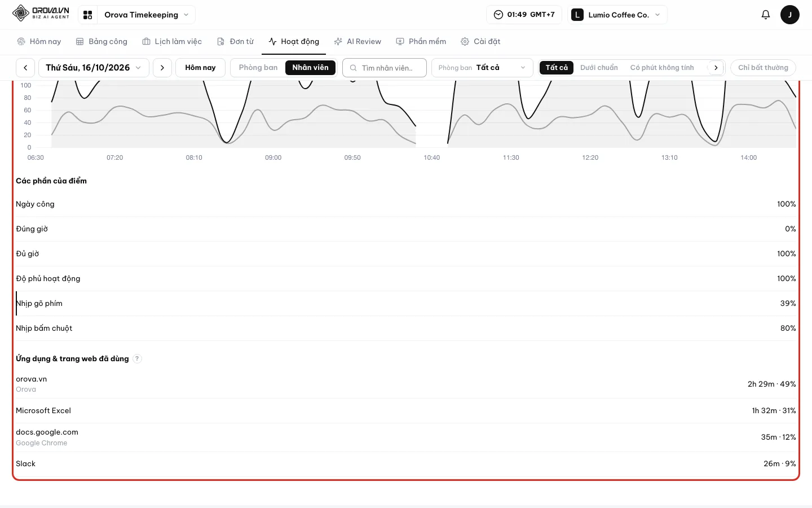Click the Tìm nhân viên search field
Screen dimensions: 812x508
385,68
